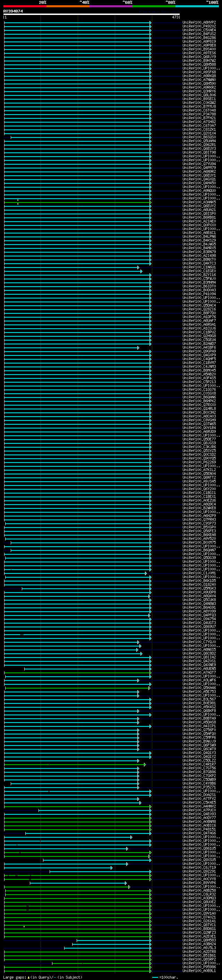Image resolution: width=222 pixels, height=980 pixels.
Task: Click hit label UniRef100_C6JT19
Action: point(199,867)
